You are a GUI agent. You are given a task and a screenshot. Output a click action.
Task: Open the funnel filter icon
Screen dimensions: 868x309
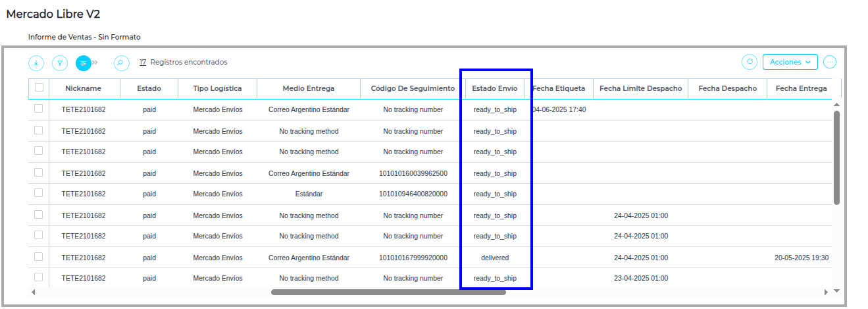60,63
